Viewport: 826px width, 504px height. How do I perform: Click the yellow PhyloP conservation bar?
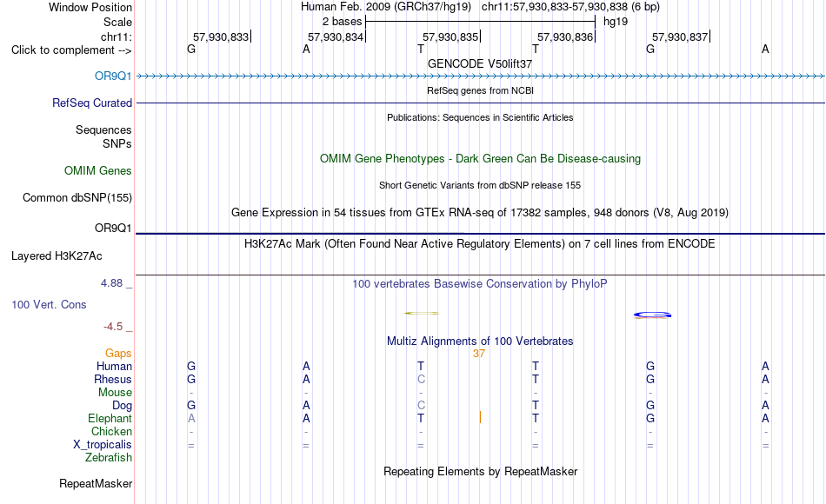pos(422,314)
